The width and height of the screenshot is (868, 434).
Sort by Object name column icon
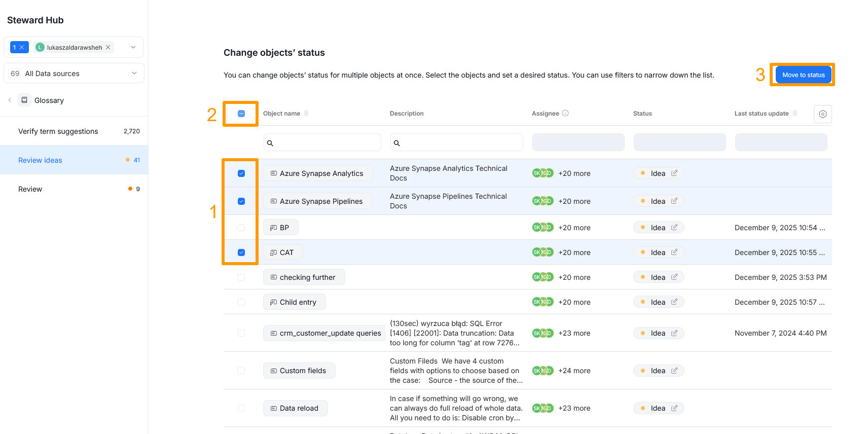click(x=306, y=113)
